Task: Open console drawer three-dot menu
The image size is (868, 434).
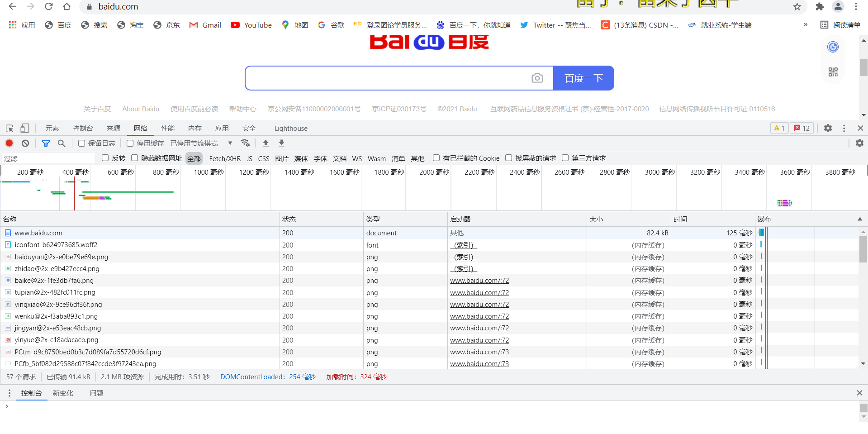Action: pyautogui.click(x=9, y=393)
